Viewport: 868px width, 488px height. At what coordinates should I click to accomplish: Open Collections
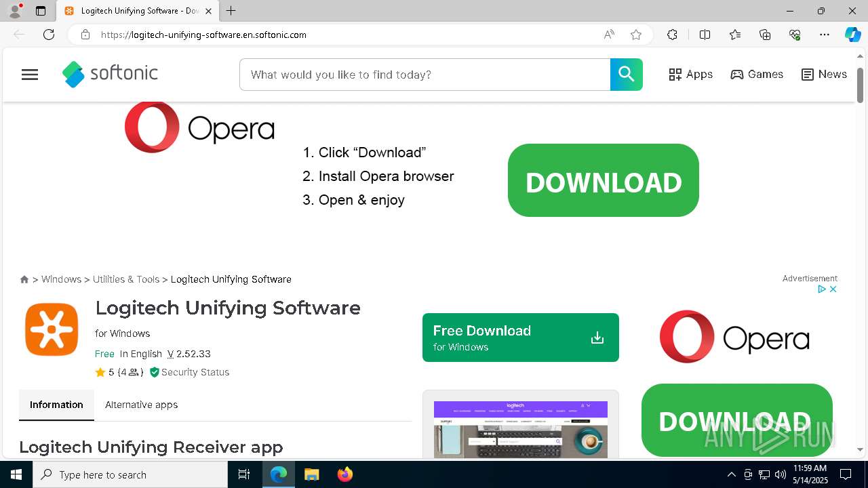pyautogui.click(x=765, y=35)
